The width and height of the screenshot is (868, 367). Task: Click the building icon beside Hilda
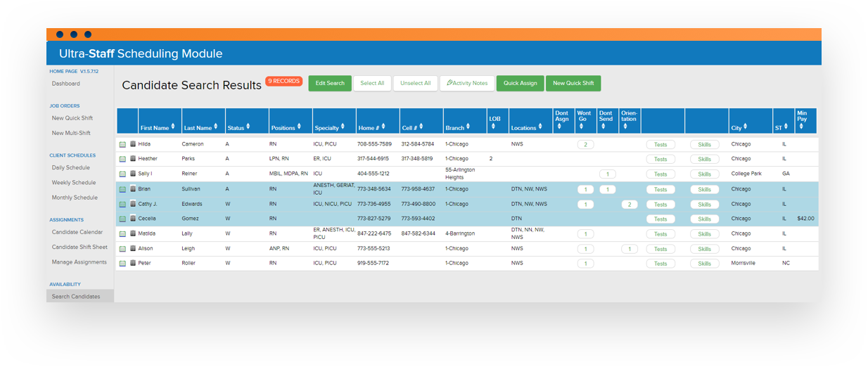[x=133, y=144]
